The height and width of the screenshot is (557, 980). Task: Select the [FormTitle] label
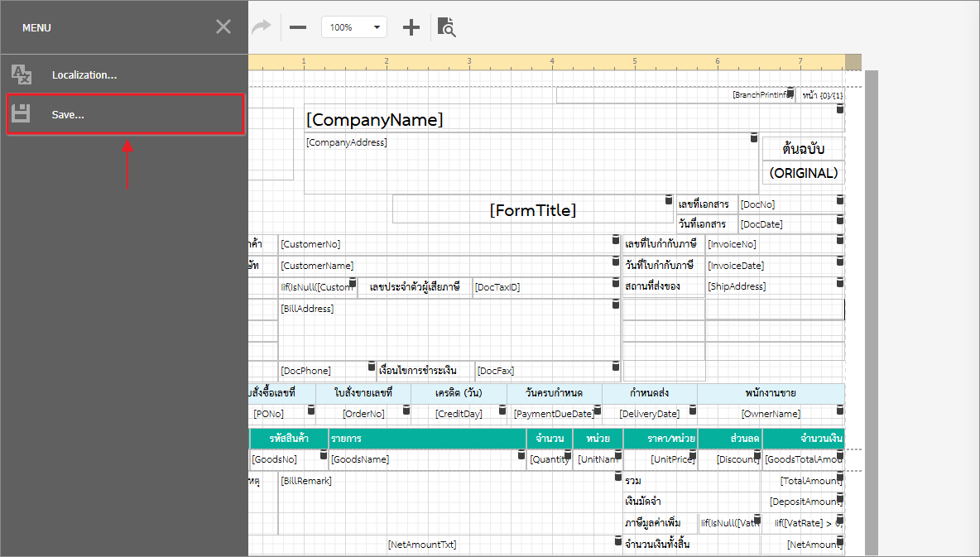coord(532,210)
